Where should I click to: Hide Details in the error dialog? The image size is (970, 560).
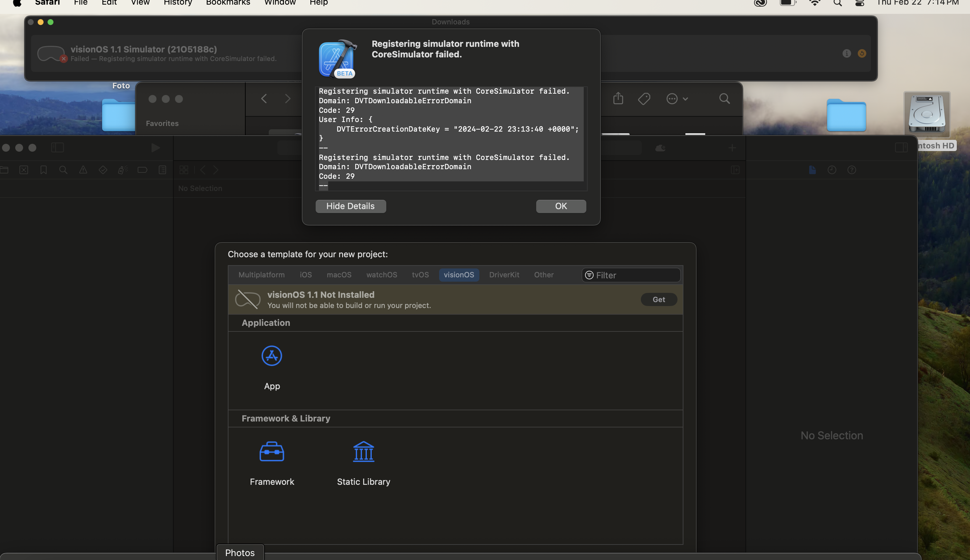coord(350,206)
